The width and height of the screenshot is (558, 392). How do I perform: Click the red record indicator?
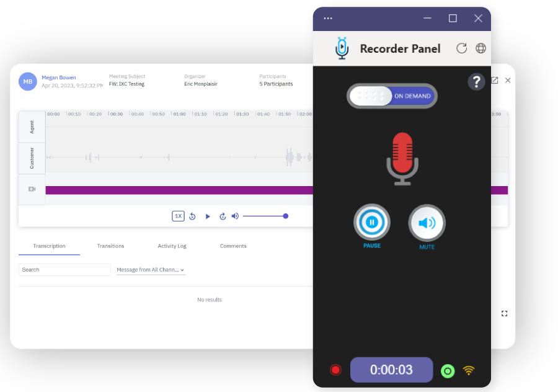click(x=335, y=370)
